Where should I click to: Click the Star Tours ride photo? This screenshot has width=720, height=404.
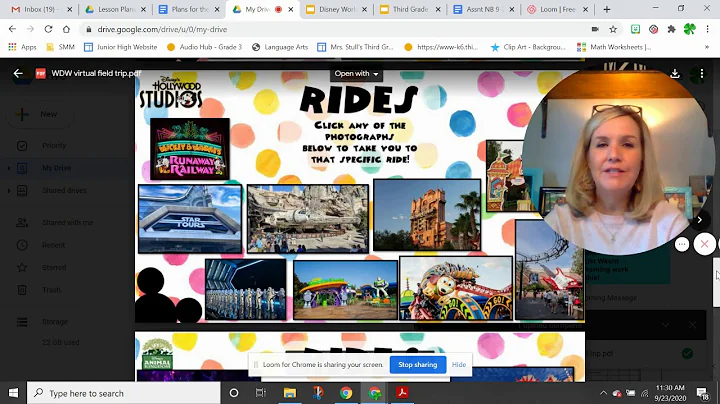point(190,219)
